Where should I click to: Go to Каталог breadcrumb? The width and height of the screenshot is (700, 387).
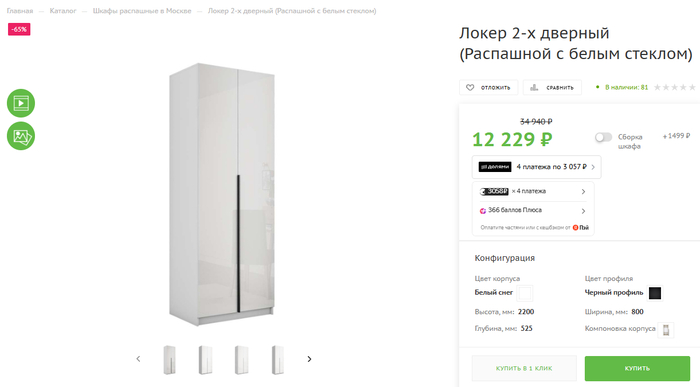(x=63, y=11)
